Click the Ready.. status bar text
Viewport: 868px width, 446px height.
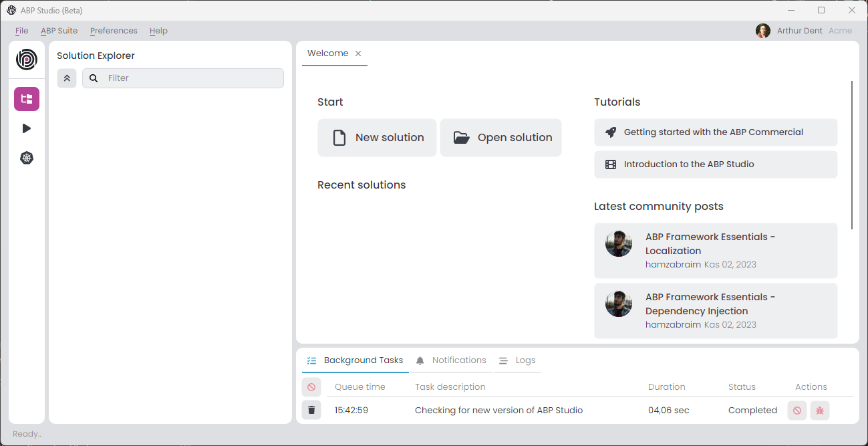click(x=27, y=434)
